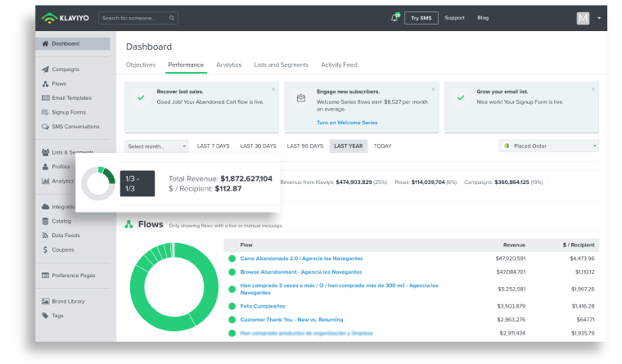The width and height of the screenshot is (622, 364).
Task: Open Browse Abandonment flow link
Action: click(x=301, y=272)
